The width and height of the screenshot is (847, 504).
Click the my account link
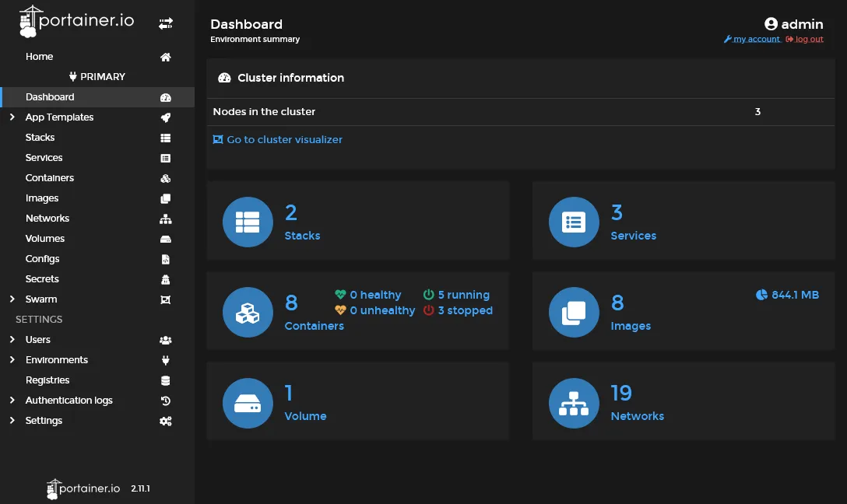pyautogui.click(x=755, y=39)
